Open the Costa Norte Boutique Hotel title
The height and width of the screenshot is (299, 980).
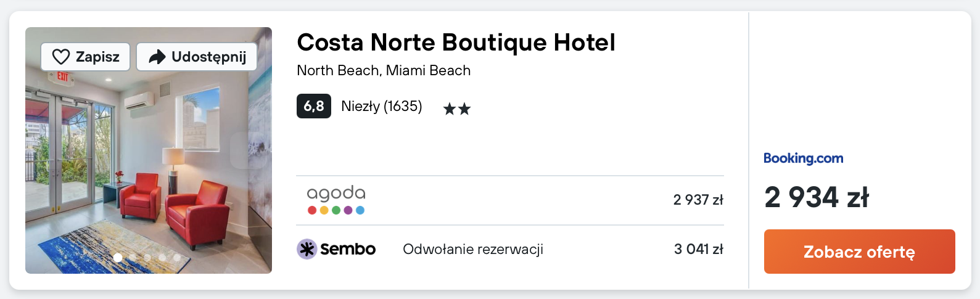456,43
